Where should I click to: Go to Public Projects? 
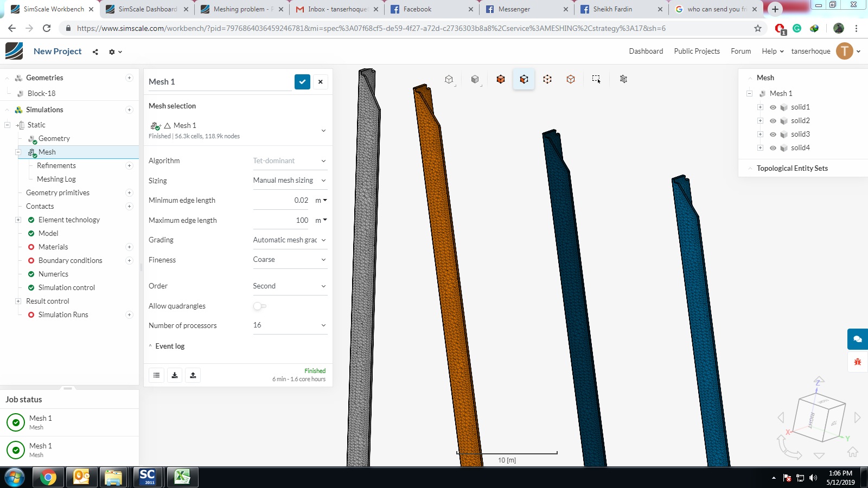(x=697, y=52)
